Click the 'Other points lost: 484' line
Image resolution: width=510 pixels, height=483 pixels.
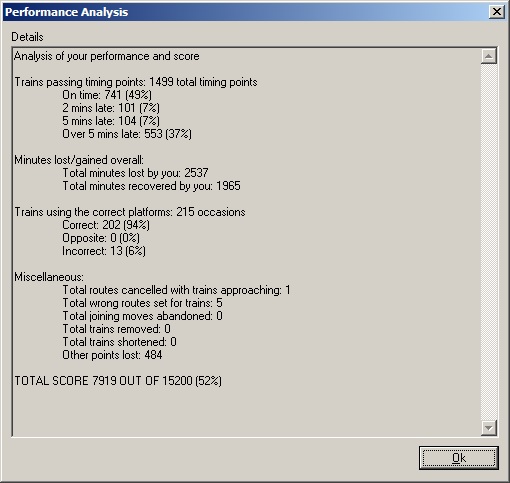(x=112, y=355)
